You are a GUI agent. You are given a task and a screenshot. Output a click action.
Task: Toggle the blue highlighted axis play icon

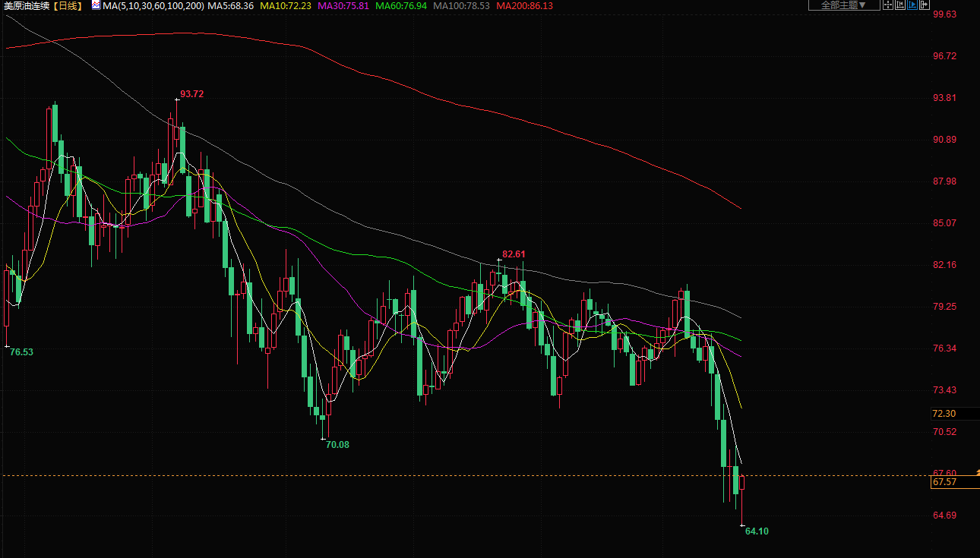[x=912, y=5]
